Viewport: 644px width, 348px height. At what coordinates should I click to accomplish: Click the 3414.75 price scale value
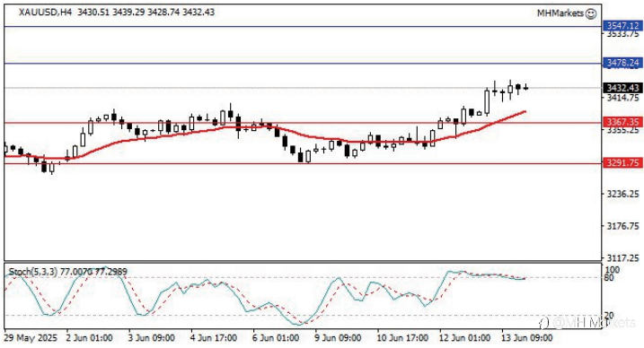click(x=623, y=98)
